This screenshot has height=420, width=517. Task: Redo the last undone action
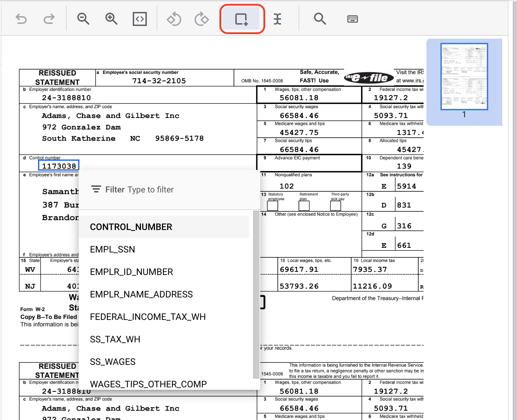pyautogui.click(x=49, y=19)
